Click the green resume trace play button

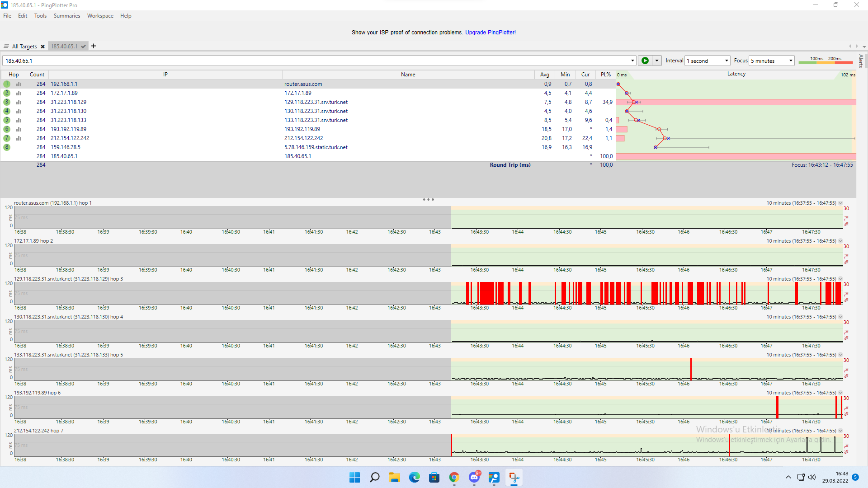pos(645,61)
